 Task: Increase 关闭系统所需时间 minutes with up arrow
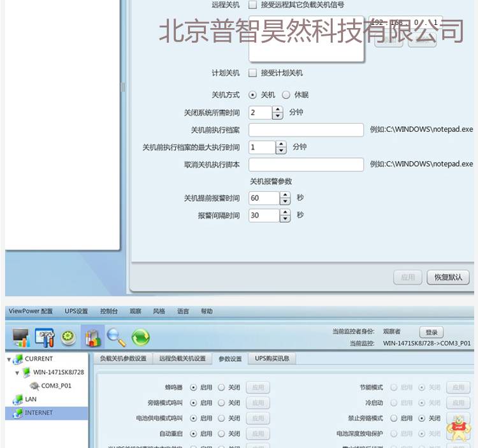[x=277, y=110]
